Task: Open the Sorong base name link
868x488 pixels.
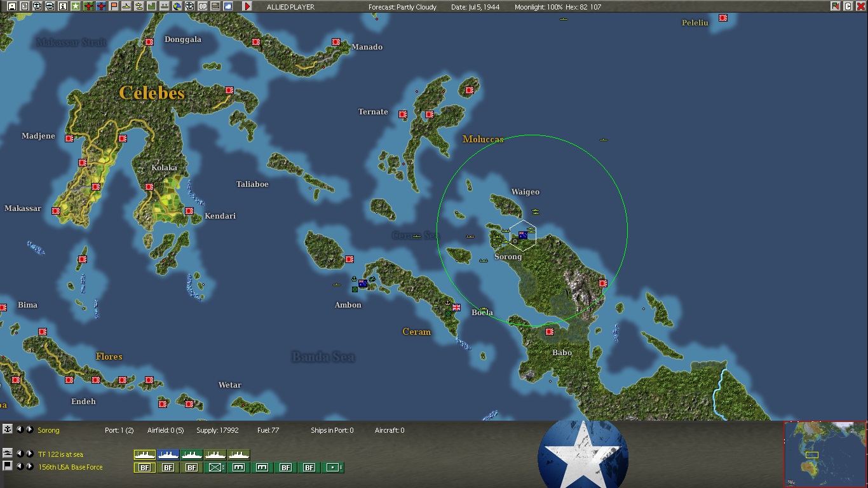Action: (48, 430)
